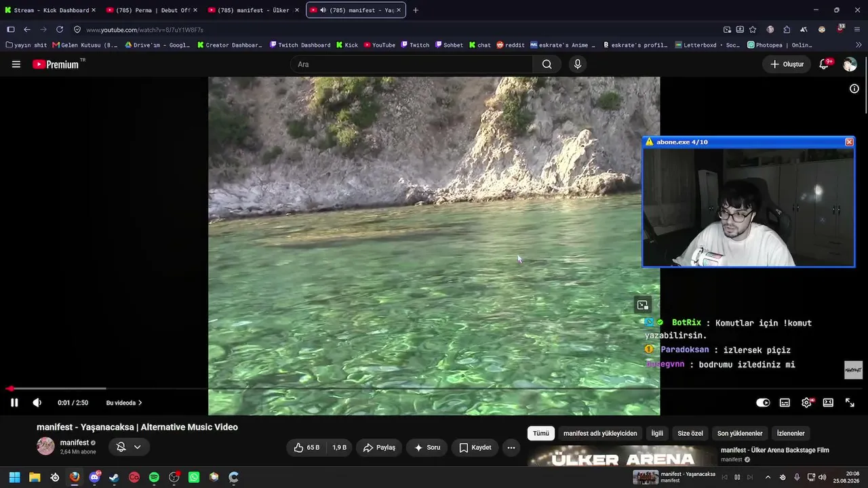Show video info card icon
This screenshot has width=868, height=488.
click(854, 89)
